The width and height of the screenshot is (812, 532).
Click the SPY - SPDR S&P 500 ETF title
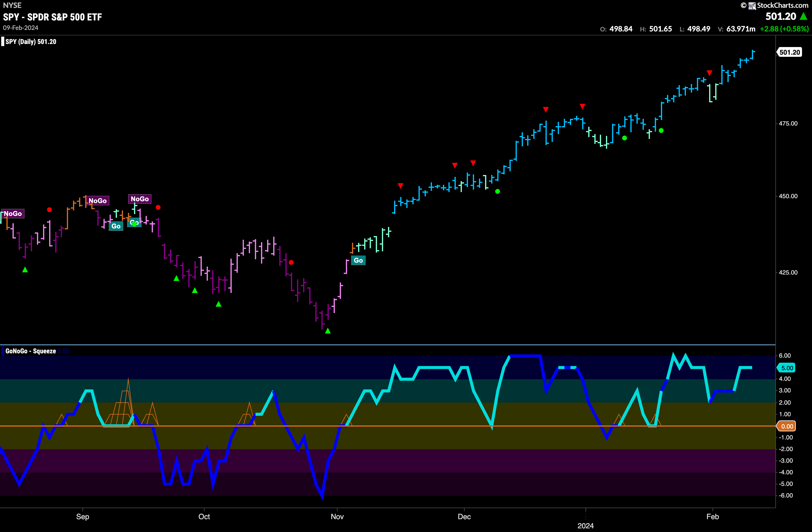pyautogui.click(x=52, y=17)
